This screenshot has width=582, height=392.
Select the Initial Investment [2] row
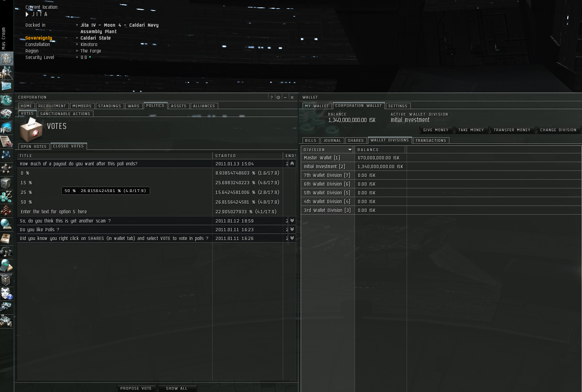(441, 166)
